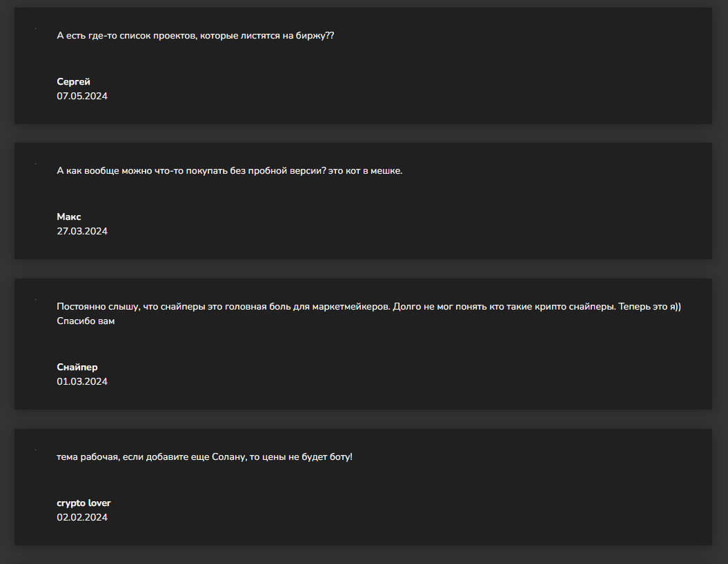Click the author name crypto lover

point(83,503)
